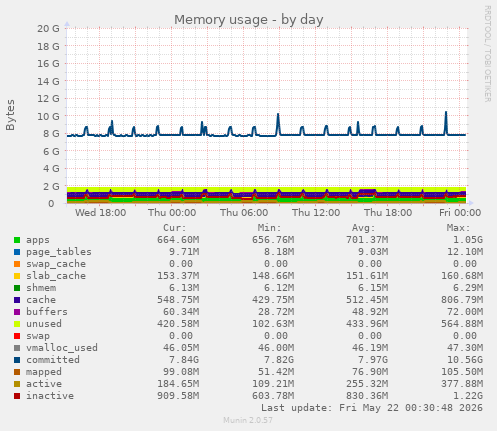Click the 'Bytes' vertical axis label
Viewport: 497px width, 431px height.
[x=10, y=115]
